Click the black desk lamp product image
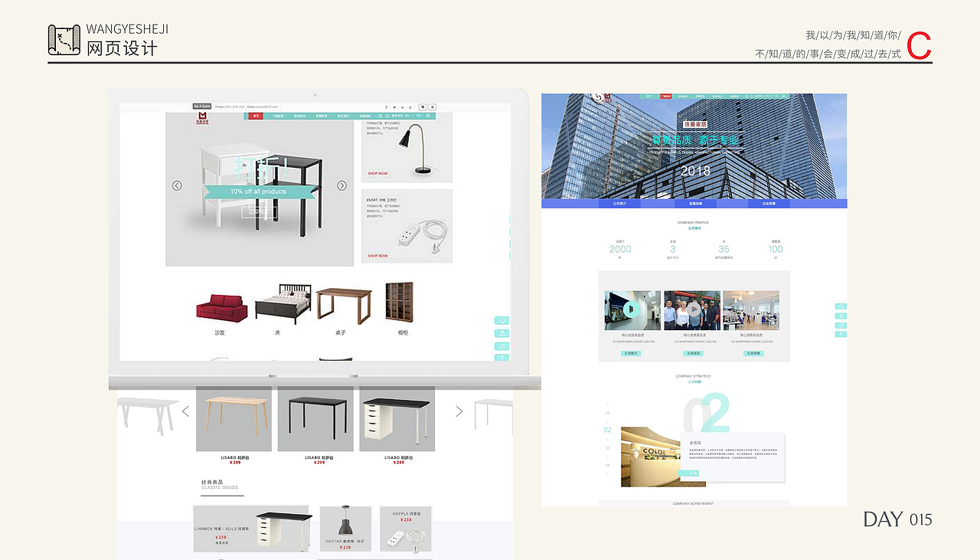This screenshot has height=560, width=980. (417, 149)
